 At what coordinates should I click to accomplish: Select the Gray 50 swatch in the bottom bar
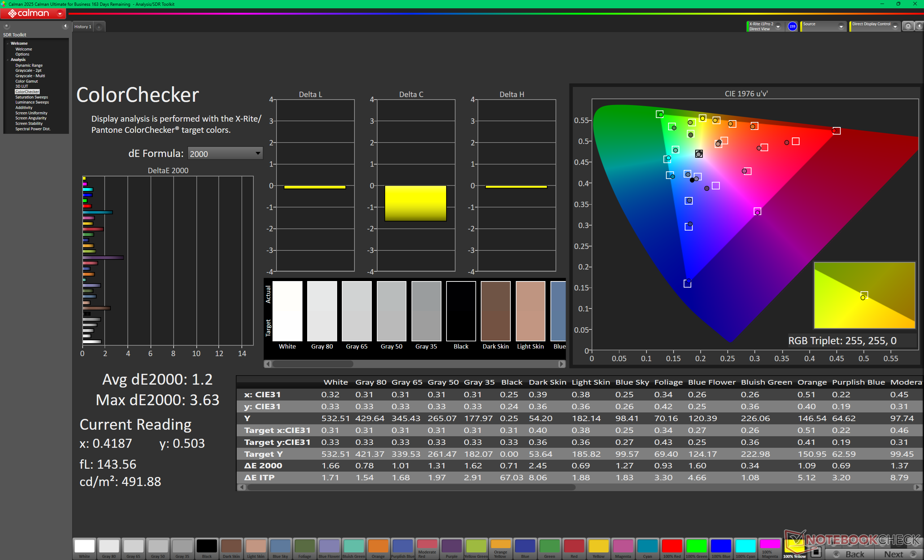pyautogui.click(x=158, y=549)
